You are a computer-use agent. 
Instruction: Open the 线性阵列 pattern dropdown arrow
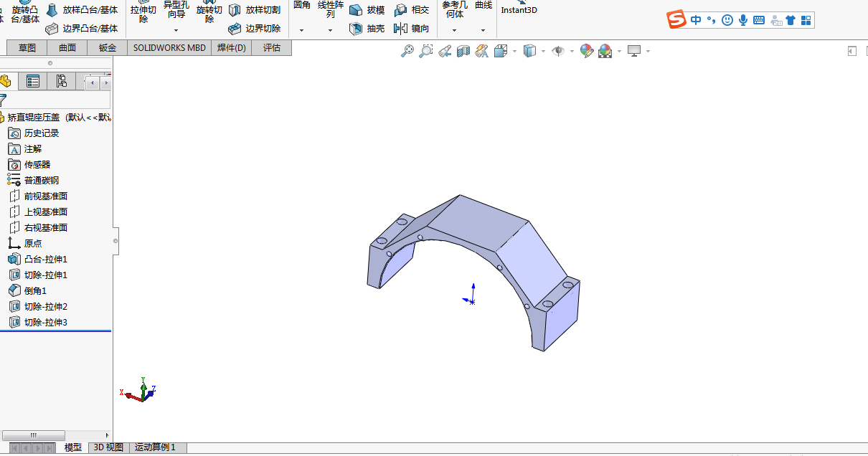330,31
